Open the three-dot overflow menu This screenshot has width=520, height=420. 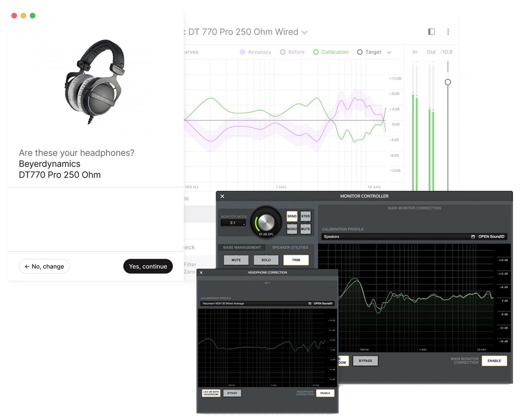tap(448, 31)
